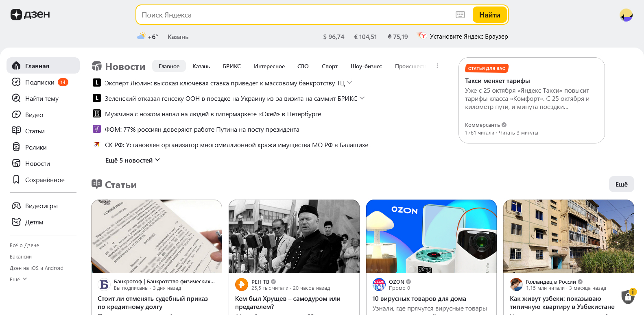Expand the Зеленский news item chevron
Image resolution: width=644 pixels, height=315 pixels.
pos(362,98)
